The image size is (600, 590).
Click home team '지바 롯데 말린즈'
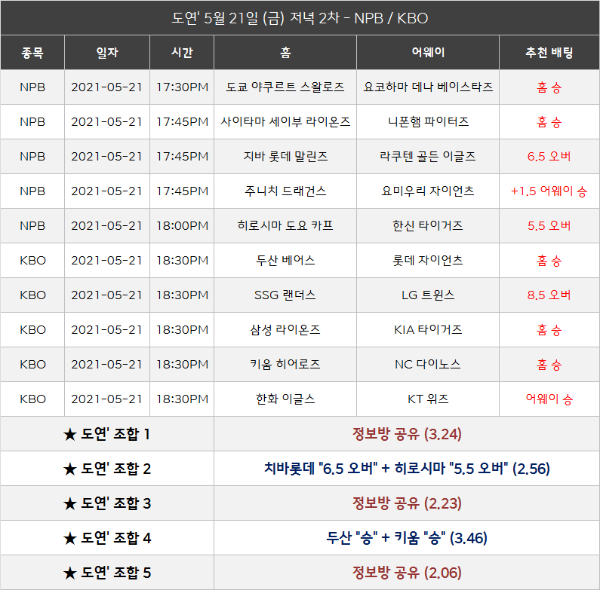click(x=285, y=156)
